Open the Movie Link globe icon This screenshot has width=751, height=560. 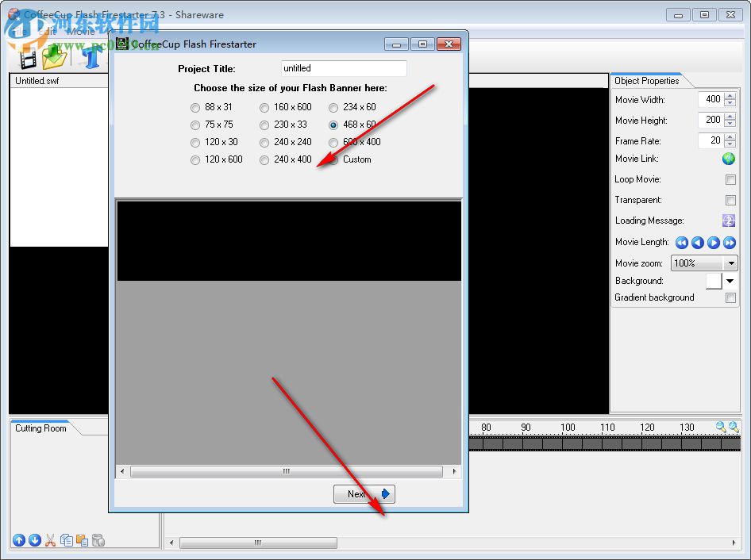point(729,159)
